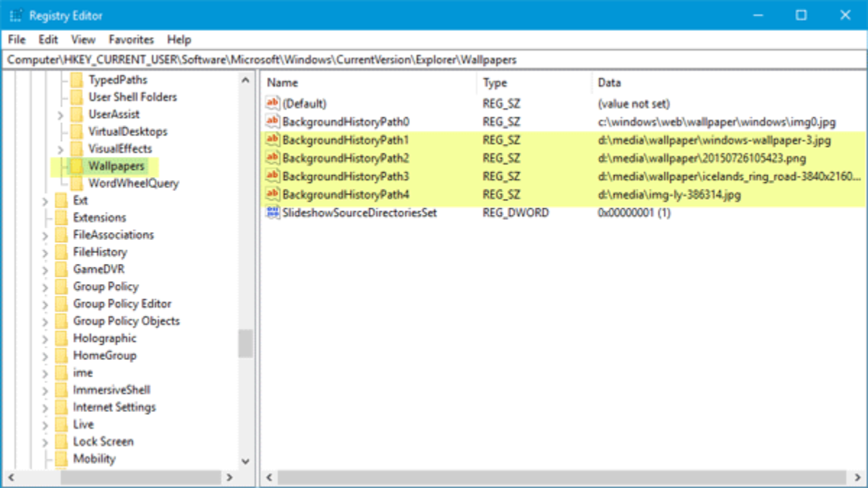Click the (value not set) data cell
The height and width of the screenshot is (488, 868).
(x=634, y=103)
